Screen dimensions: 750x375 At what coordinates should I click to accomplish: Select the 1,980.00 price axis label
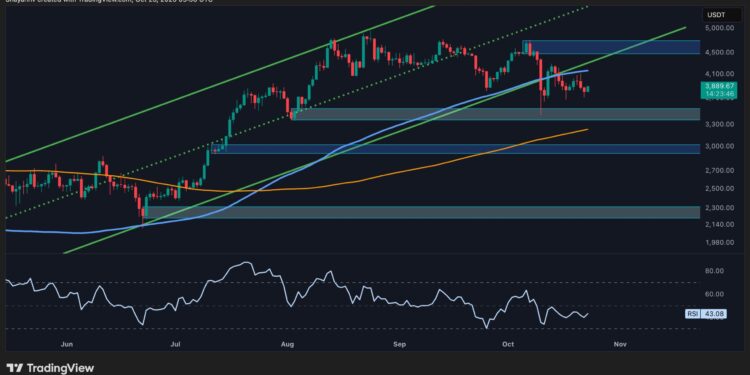tap(718, 243)
